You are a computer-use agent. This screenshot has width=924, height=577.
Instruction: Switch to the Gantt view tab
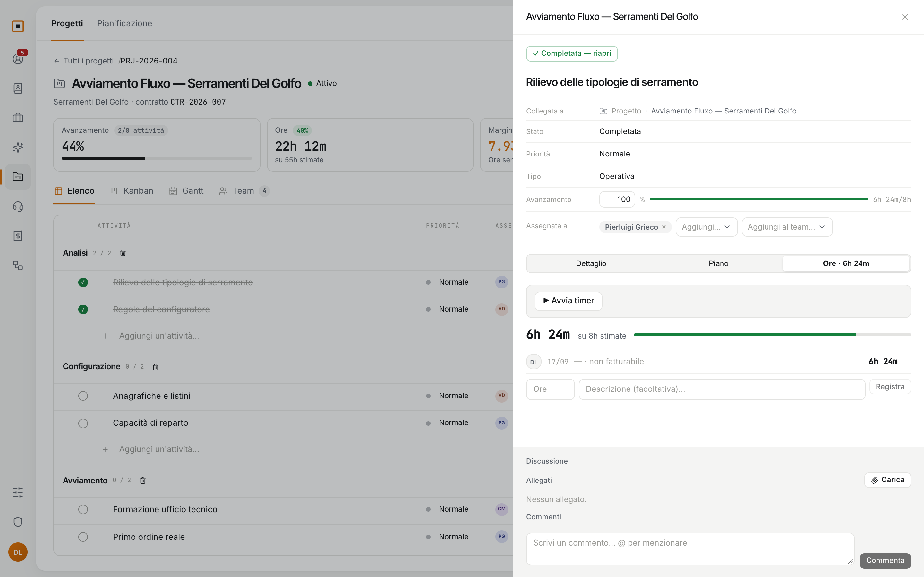pos(186,191)
